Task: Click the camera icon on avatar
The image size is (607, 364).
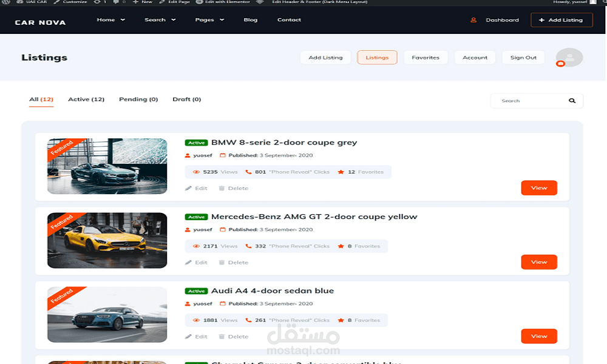Action: tap(560, 64)
